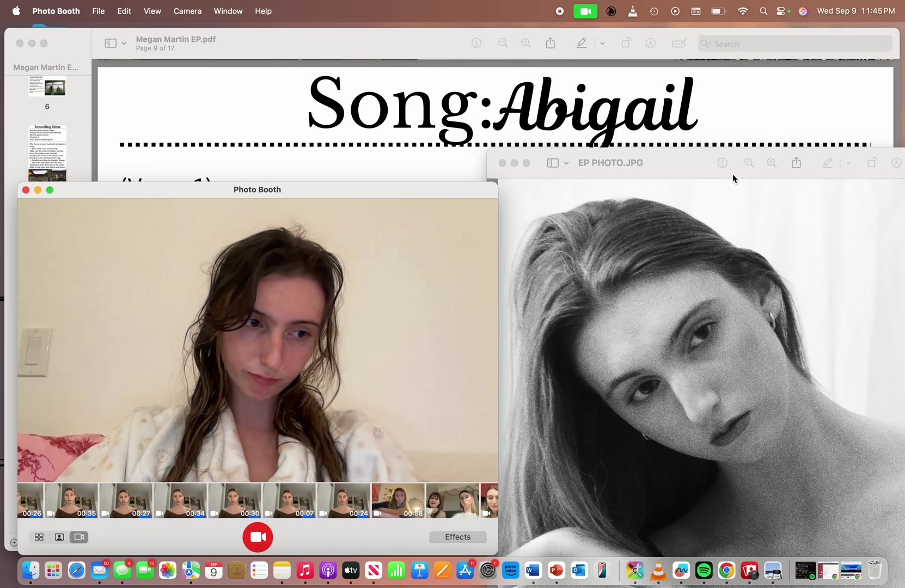Toggle the sidebar in the Megan Martin EP.pdf window
Image resolution: width=905 pixels, height=588 pixels.
(111, 43)
